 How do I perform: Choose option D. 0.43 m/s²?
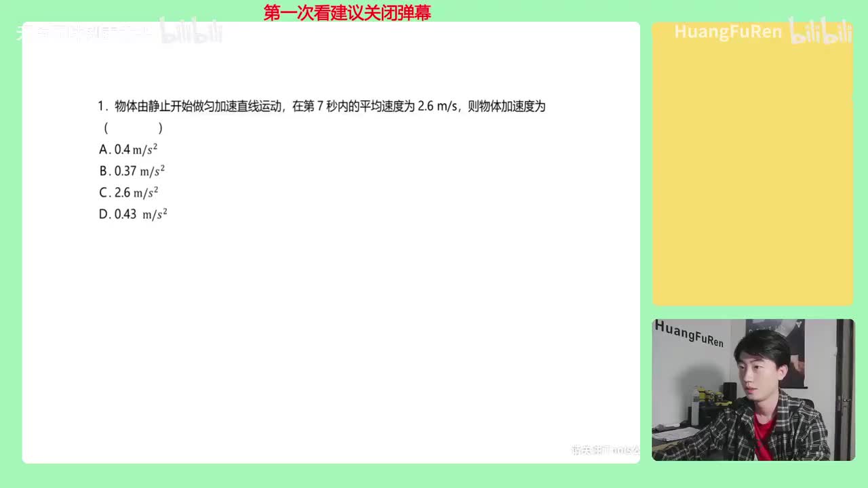tap(133, 214)
